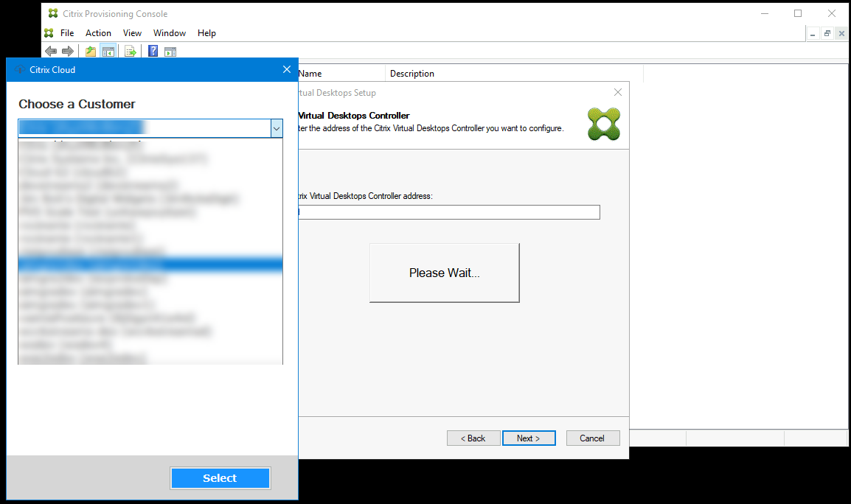Click the Up one level folder icon
851x504 pixels.
(91, 52)
